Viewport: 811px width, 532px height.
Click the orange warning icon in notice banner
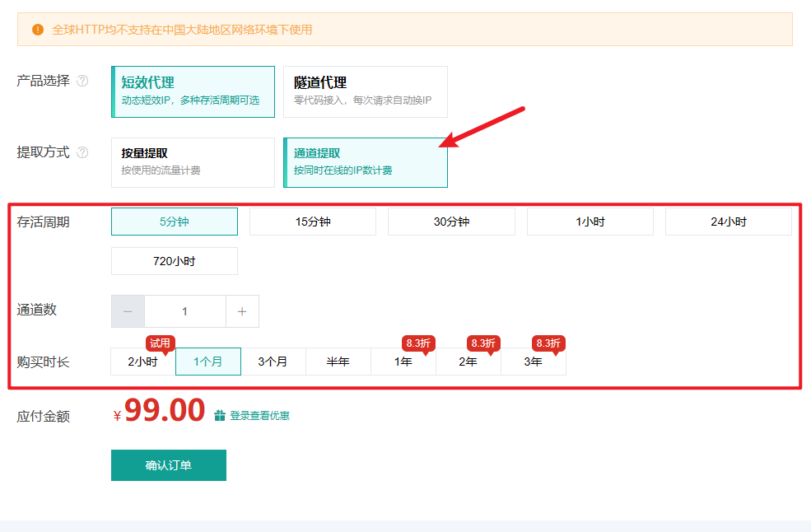(x=38, y=30)
